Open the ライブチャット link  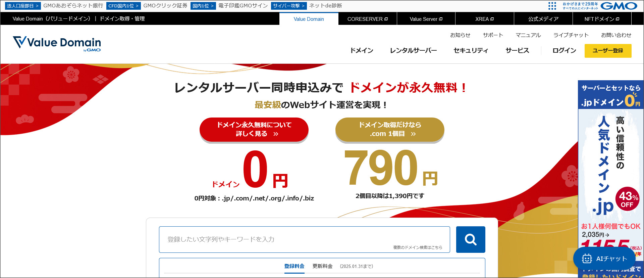coord(571,35)
